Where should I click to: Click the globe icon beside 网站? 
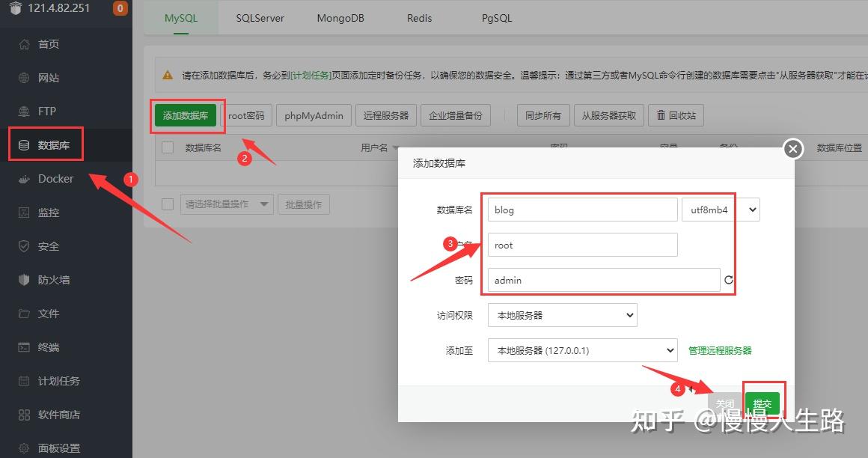coord(24,78)
